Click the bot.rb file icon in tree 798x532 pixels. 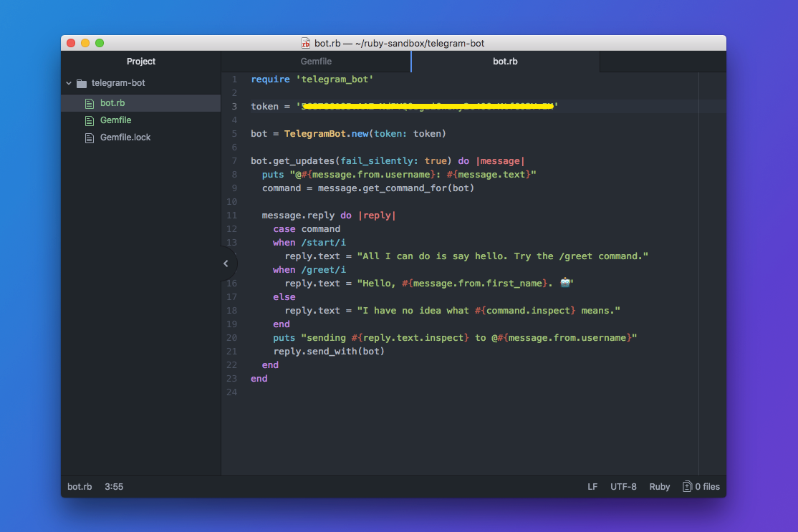coord(90,103)
